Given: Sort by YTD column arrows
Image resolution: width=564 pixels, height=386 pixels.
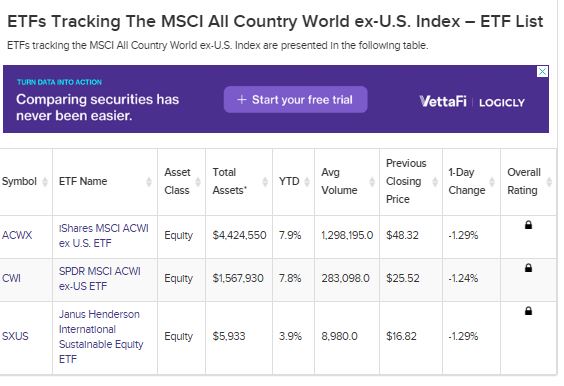Looking at the screenshot, I should tap(307, 182).
